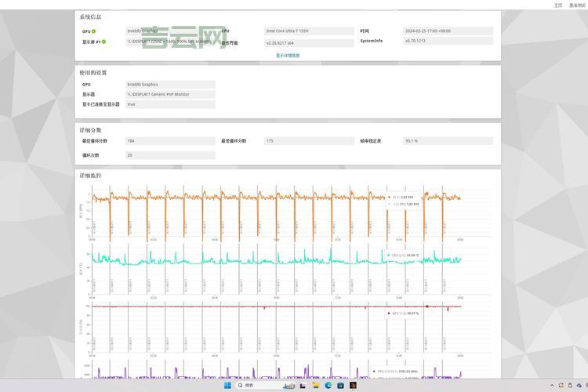588x392 pixels.
Task: Open the 3DMark app icon on taskbar
Action: coord(354,386)
